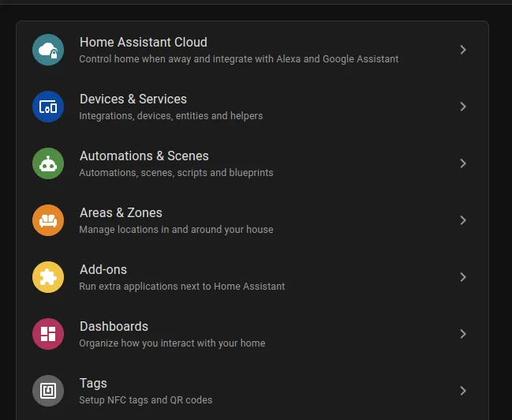The width and height of the screenshot is (512, 420).
Task: Open the Devices & Services title
Action: click(x=133, y=99)
